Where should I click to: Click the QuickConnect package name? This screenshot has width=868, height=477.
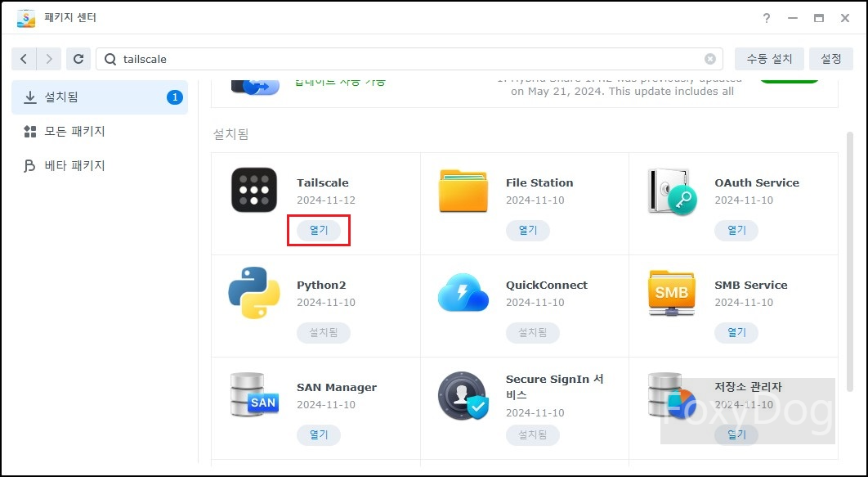pyautogui.click(x=546, y=286)
